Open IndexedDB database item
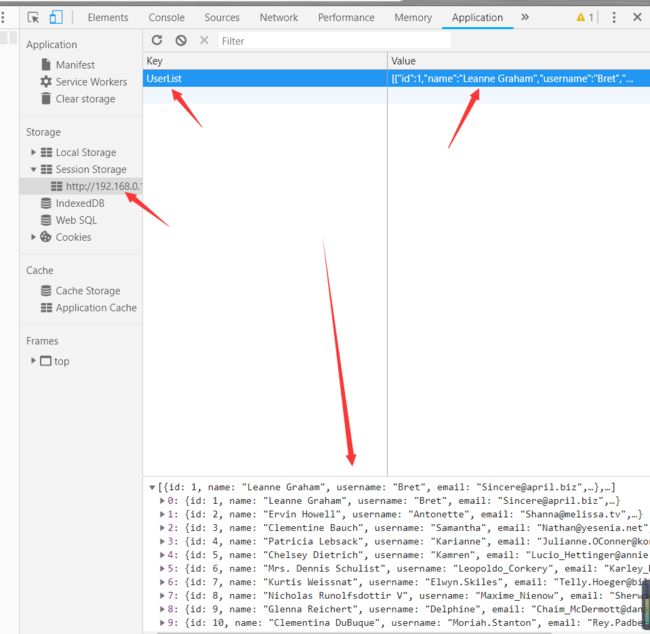 [79, 203]
